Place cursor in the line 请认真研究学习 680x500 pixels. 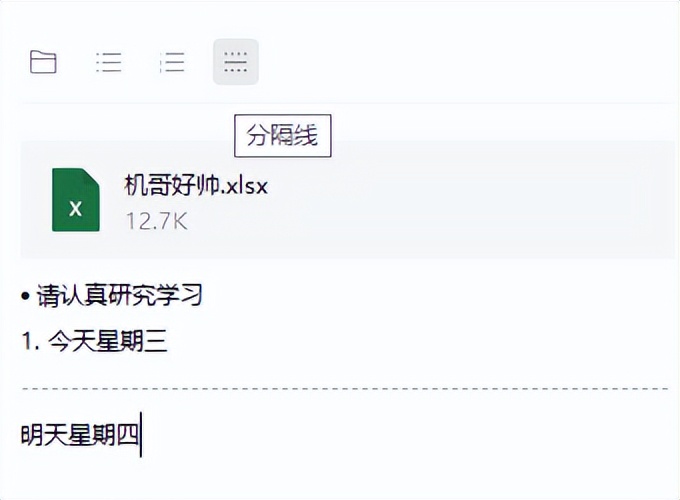point(119,296)
